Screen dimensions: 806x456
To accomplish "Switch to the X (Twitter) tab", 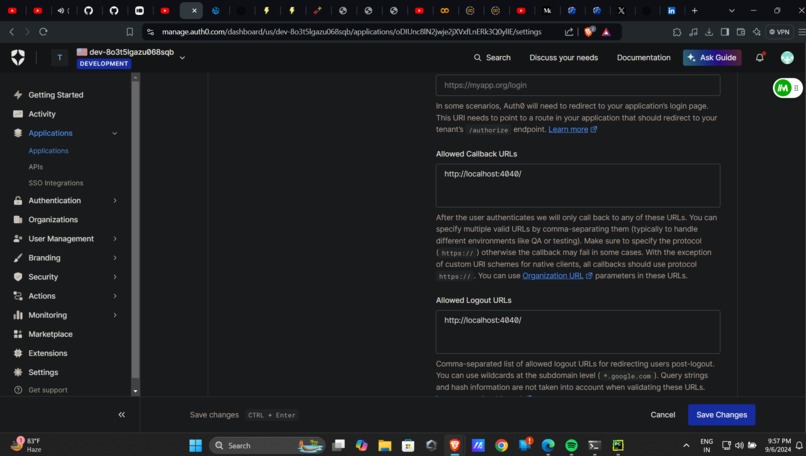I will tap(621, 10).
